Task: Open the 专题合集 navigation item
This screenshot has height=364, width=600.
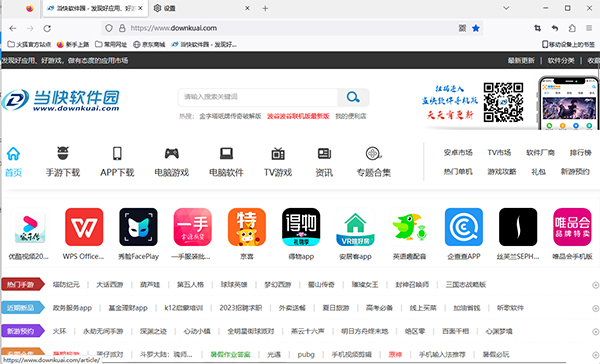Action: coord(373,162)
